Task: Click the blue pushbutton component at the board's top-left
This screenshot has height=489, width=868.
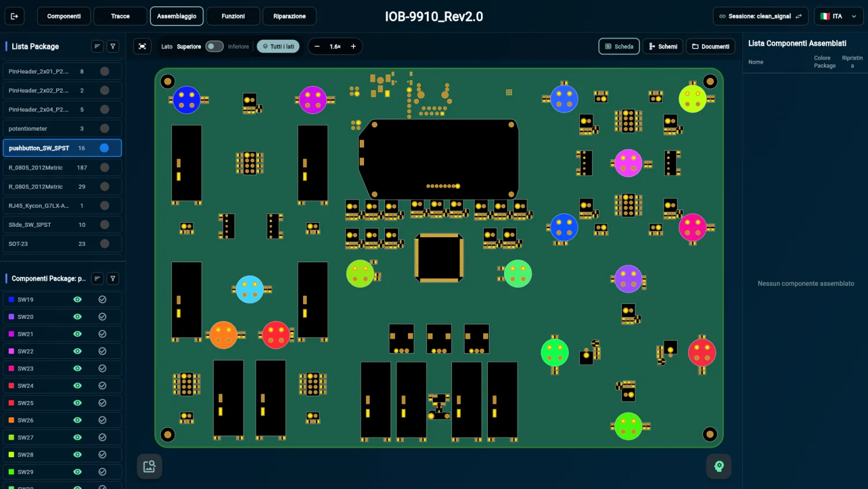Action: click(x=187, y=100)
